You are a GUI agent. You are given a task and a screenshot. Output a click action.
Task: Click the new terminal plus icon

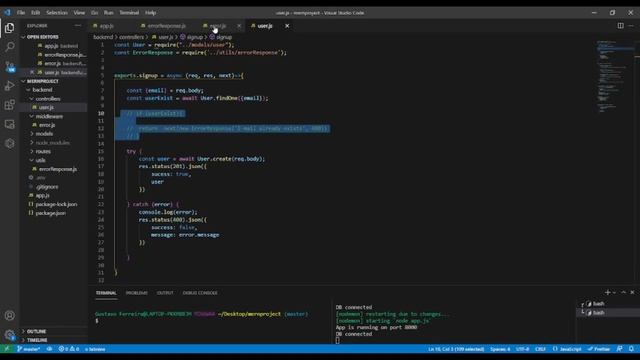(607, 292)
